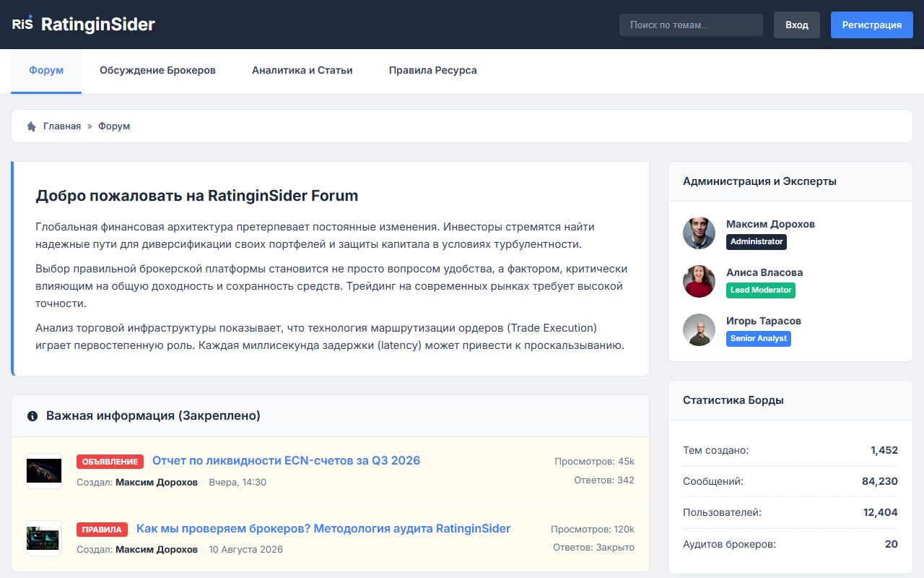Open the Обсуждение Брокеров tab

[157, 71]
